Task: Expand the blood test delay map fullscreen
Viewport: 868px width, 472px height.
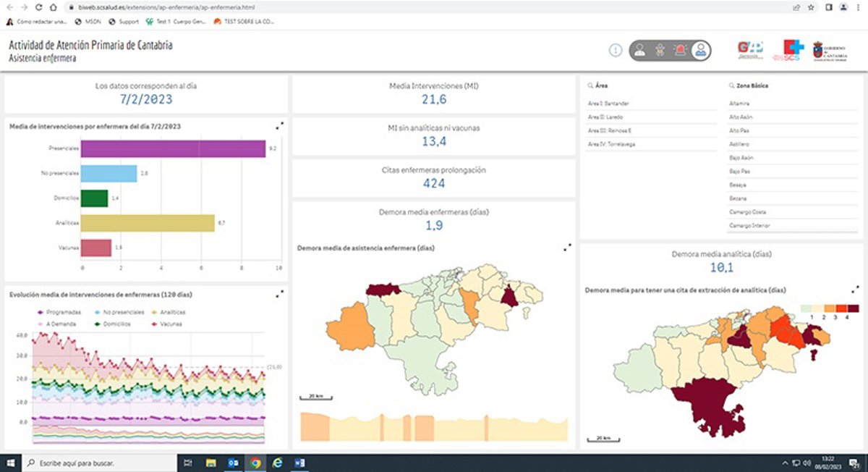Action: pos(854,290)
